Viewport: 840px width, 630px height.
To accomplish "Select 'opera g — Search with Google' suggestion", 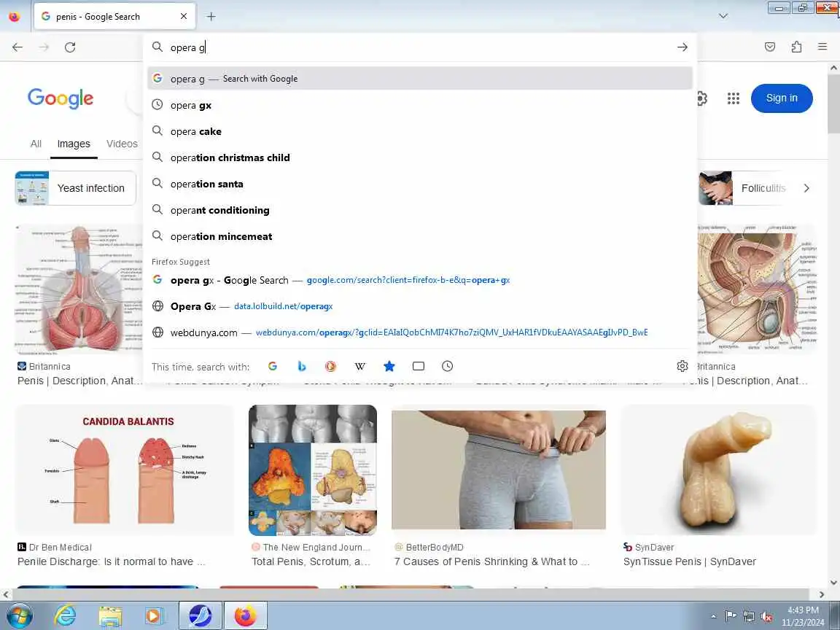I will coord(420,79).
